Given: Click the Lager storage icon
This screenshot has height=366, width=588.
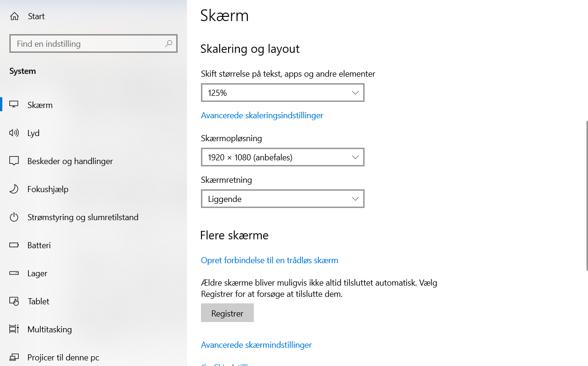Looking at the screenshot, I should [14, 273].
